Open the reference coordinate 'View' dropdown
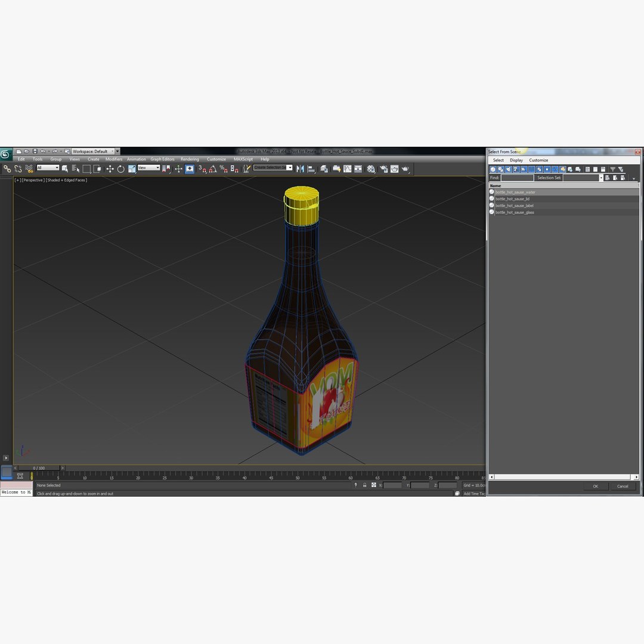Screen dimensions: 644x644 [x=148, y=168]
